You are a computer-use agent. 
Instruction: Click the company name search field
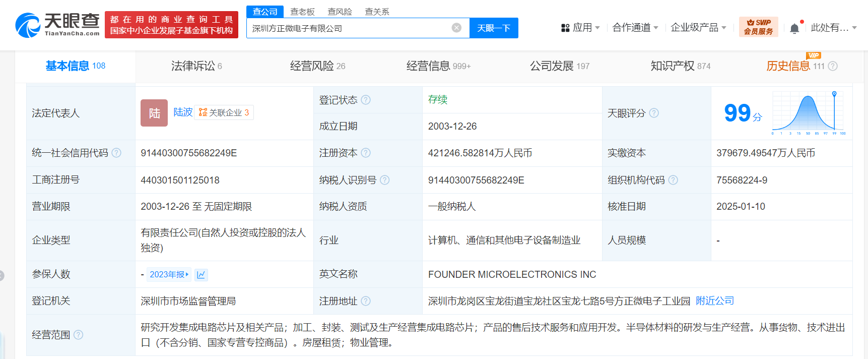click(348, 28)
